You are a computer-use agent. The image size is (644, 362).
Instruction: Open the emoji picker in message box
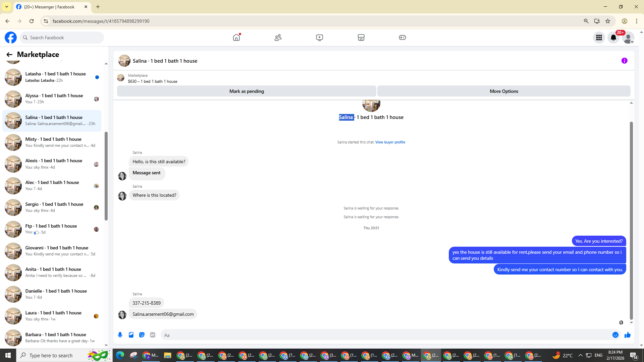point(615,335)
